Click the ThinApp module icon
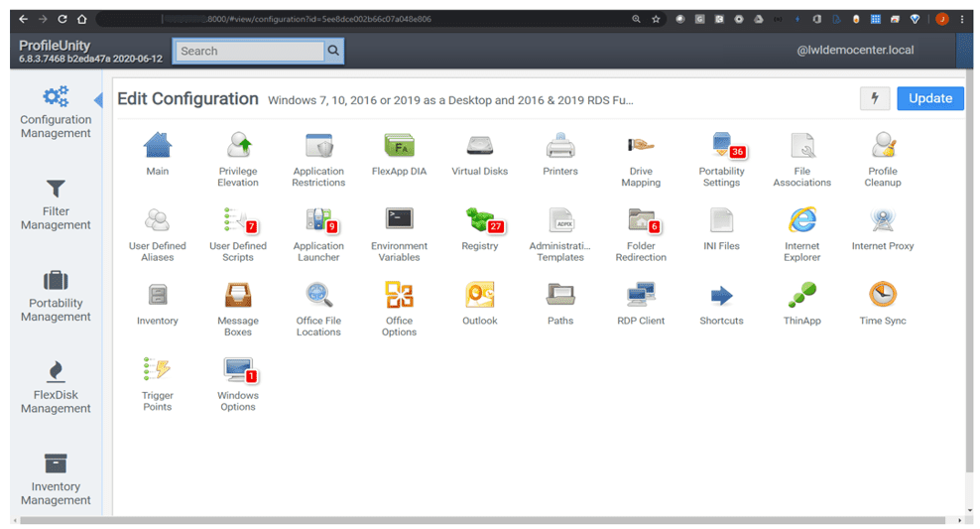Image resolution: width=980 pixels, height=529 pixels. point(801,295)
